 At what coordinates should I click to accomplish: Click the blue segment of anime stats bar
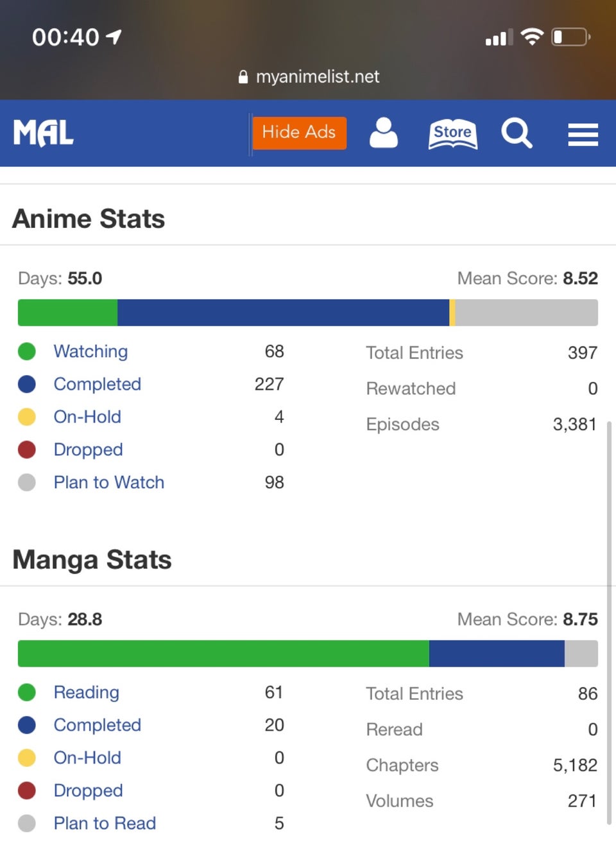click(283, 313)
